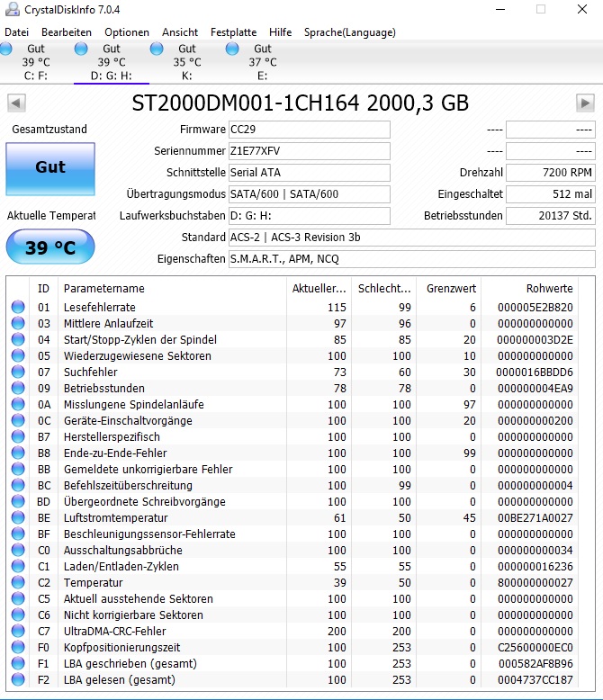Screen dimensions: 603x700
Task: Go to next disk with right arrow
Action: point(585,103)
